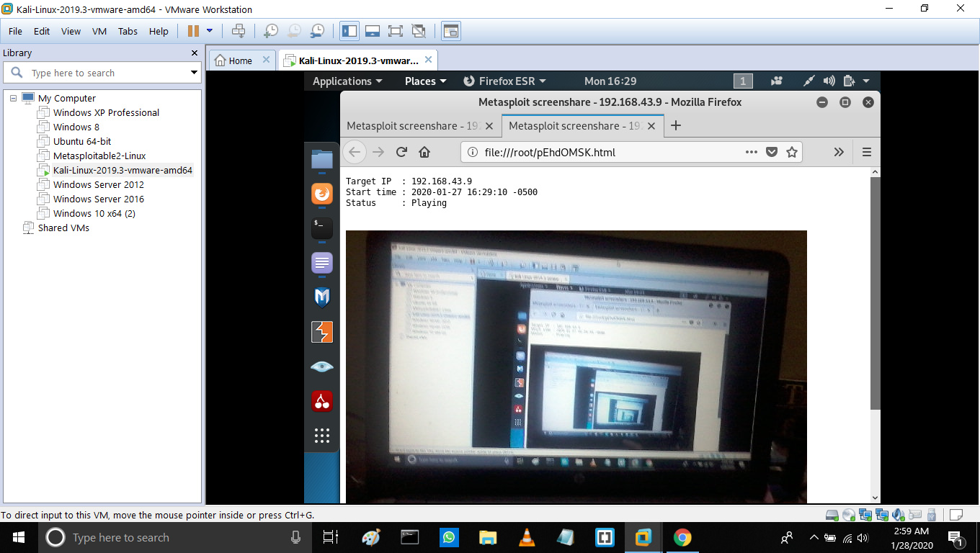Image resolution: width=980 pixels, height=553 pixels.
Task: Open the VM menu
Action: tap(99, 31)
